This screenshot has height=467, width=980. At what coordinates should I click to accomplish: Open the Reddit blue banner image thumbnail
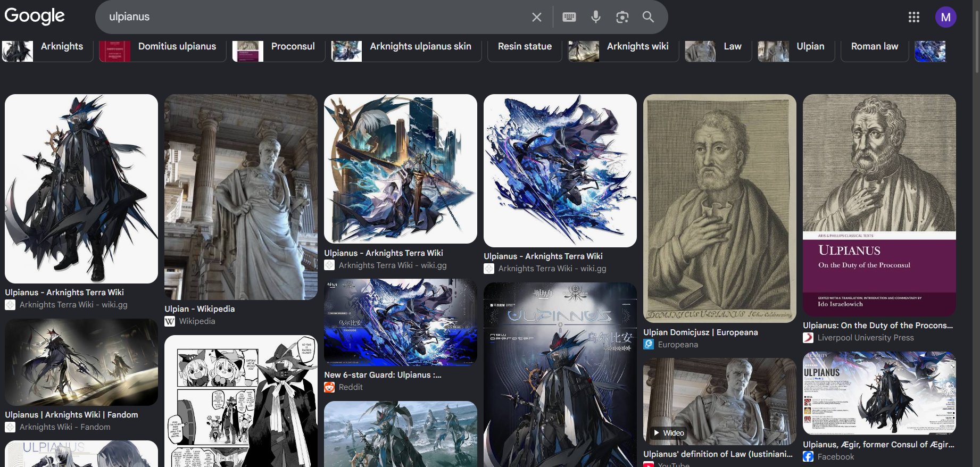pyautogui.click(x=401, y=322)
